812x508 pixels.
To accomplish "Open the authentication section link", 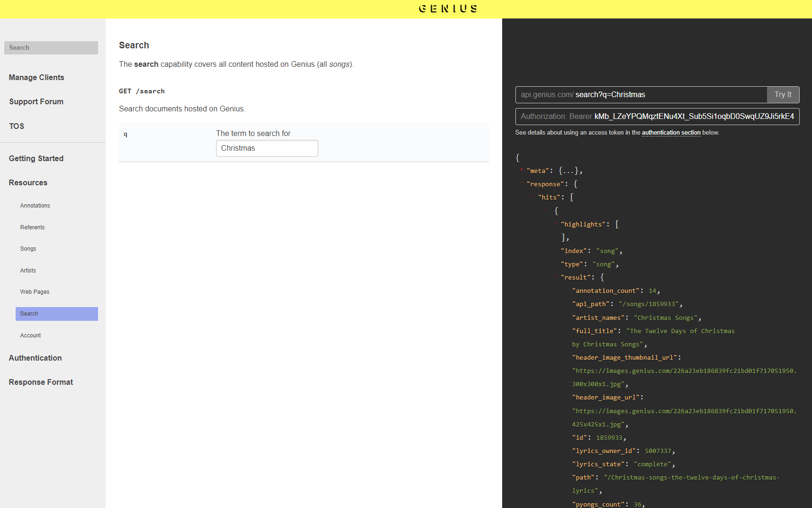I will [671, 133].
